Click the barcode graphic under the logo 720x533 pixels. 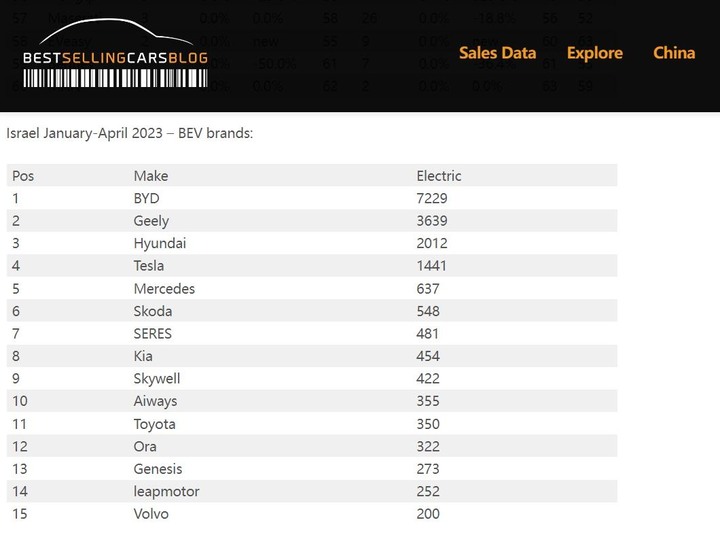(115, 78)
